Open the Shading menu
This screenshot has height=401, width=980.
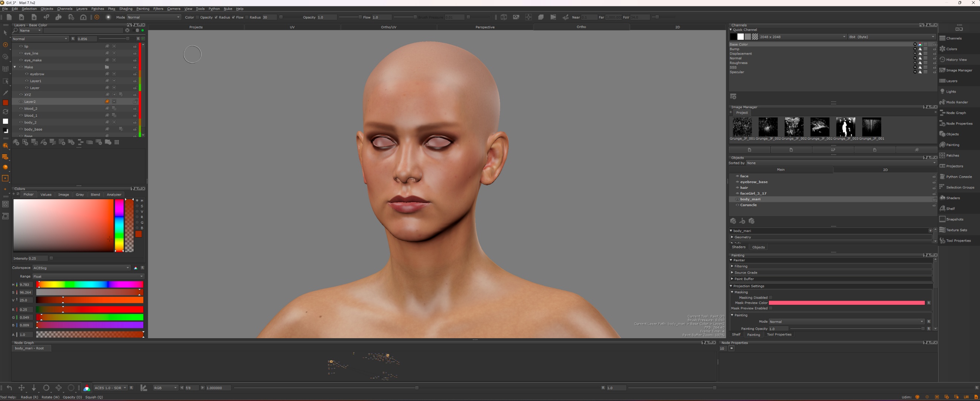click(x=126, y=9)
